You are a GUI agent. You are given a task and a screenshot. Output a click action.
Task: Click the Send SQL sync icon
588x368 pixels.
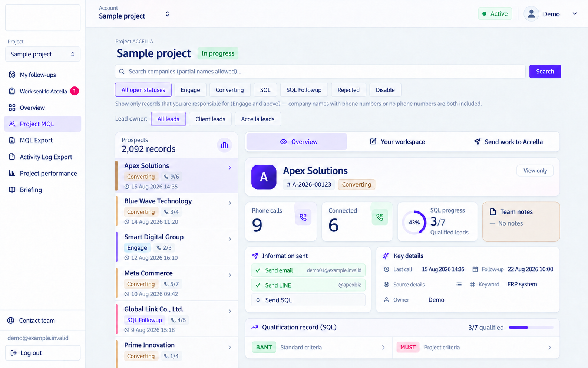coord(258,300)
